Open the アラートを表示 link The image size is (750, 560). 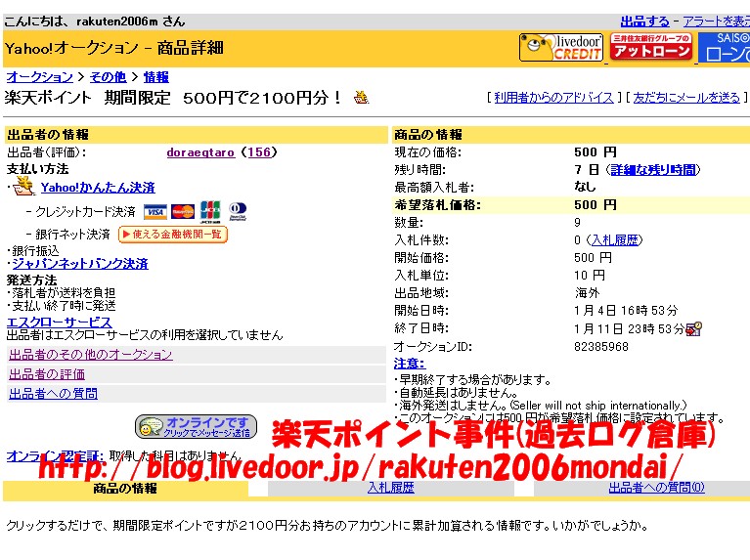point(716,22)
